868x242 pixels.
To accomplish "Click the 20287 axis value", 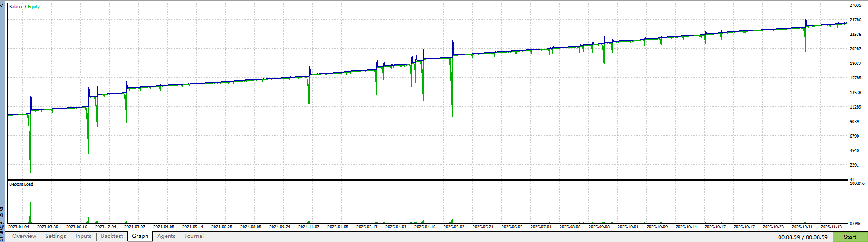I will [x=855, y=49].
